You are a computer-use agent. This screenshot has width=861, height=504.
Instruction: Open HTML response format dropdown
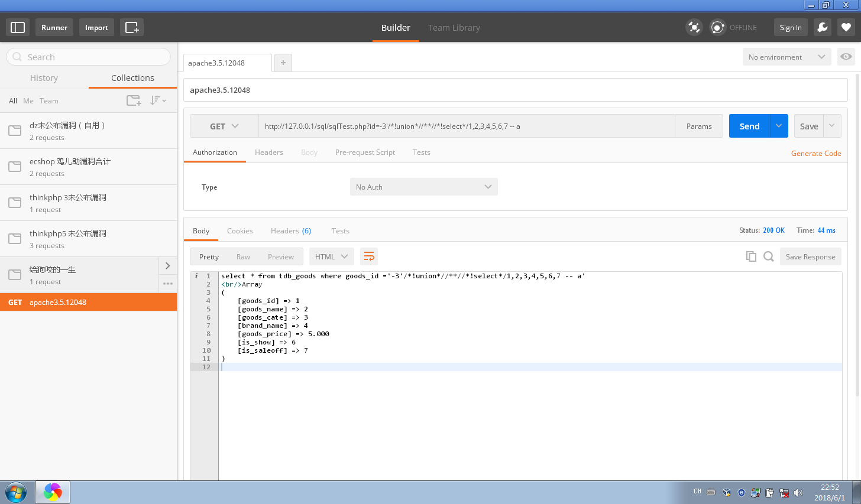(331, 256)
